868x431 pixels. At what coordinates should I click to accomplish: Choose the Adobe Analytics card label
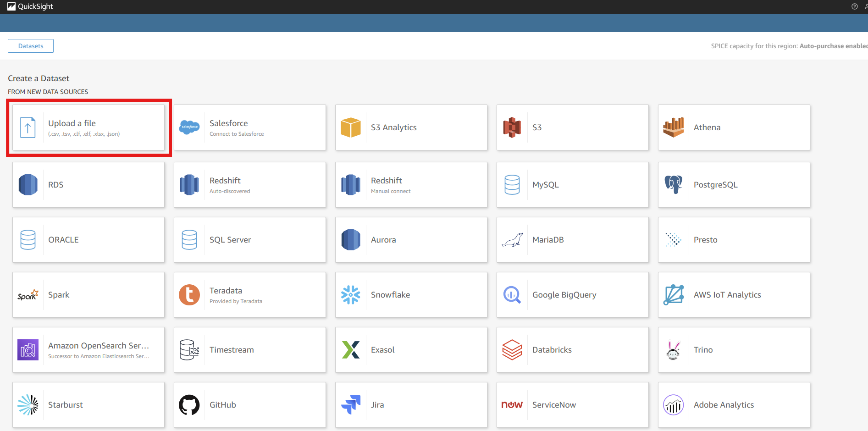coord(724,405)
